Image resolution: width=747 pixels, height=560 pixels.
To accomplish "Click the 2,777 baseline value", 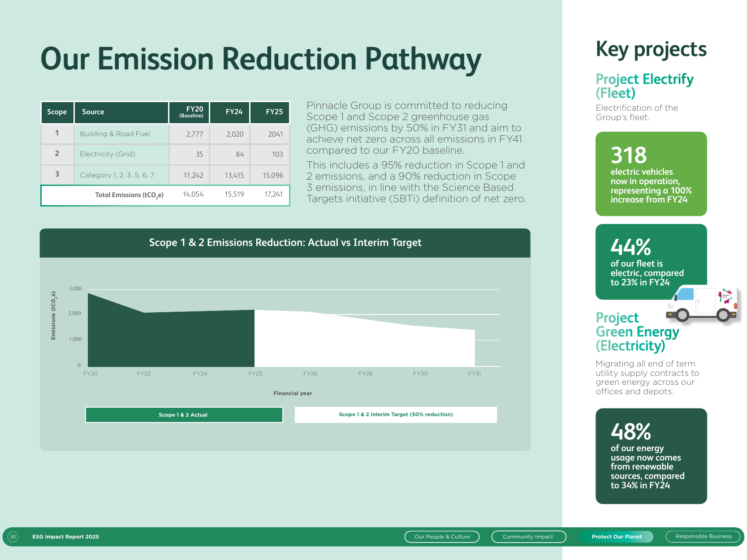I will pyautogui.click(x=194, y=134).
